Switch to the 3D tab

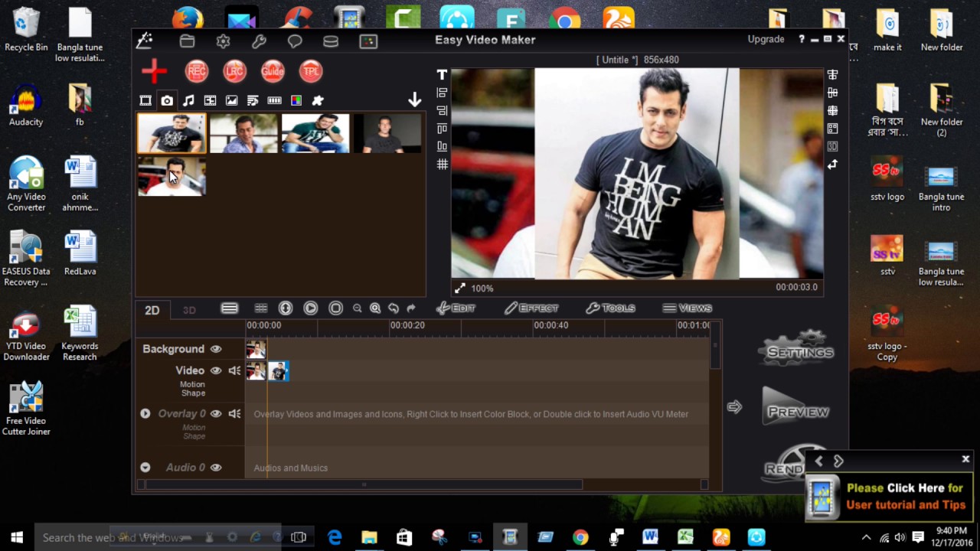(x=189, y=310)
